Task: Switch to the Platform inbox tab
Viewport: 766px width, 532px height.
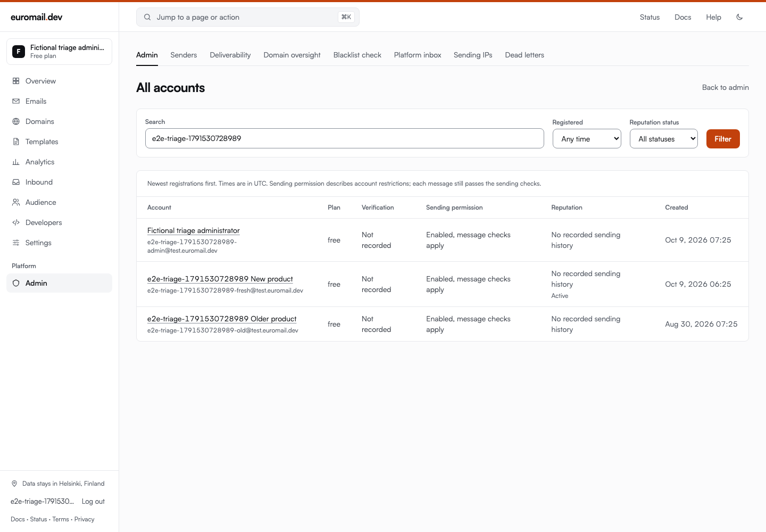Action: point(418,55)
